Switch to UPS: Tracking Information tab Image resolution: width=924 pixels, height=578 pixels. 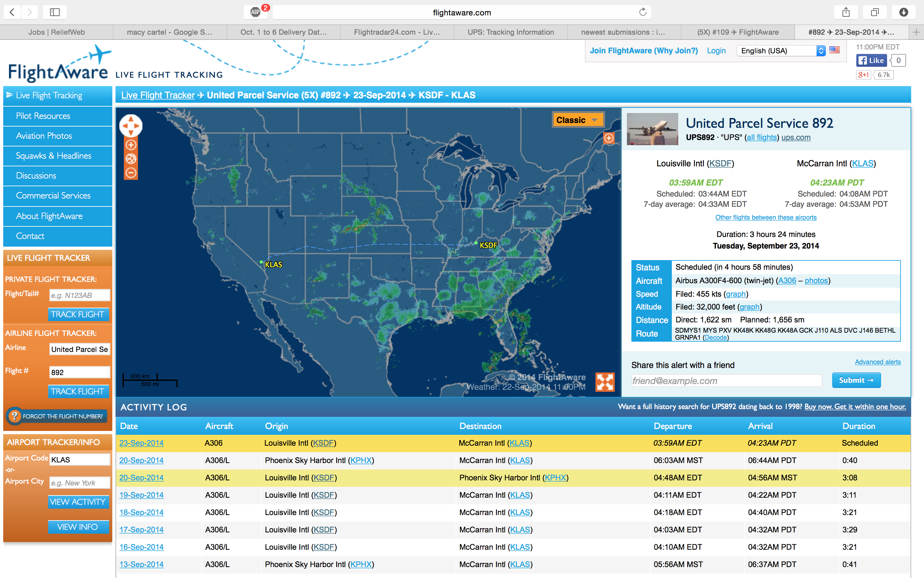coord(510,32)
